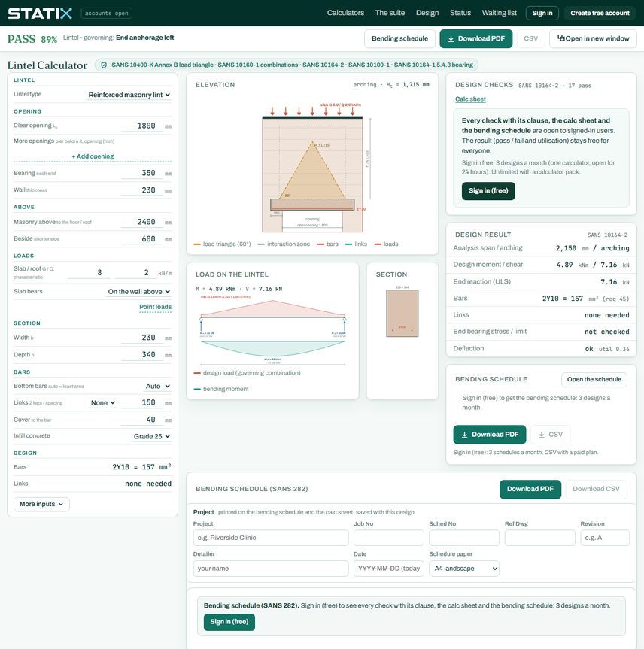Viewport: 644px width, 649px height.
Task: Expand the Infill concrete Grade 25 dropdown
Action: pos(151,436)
